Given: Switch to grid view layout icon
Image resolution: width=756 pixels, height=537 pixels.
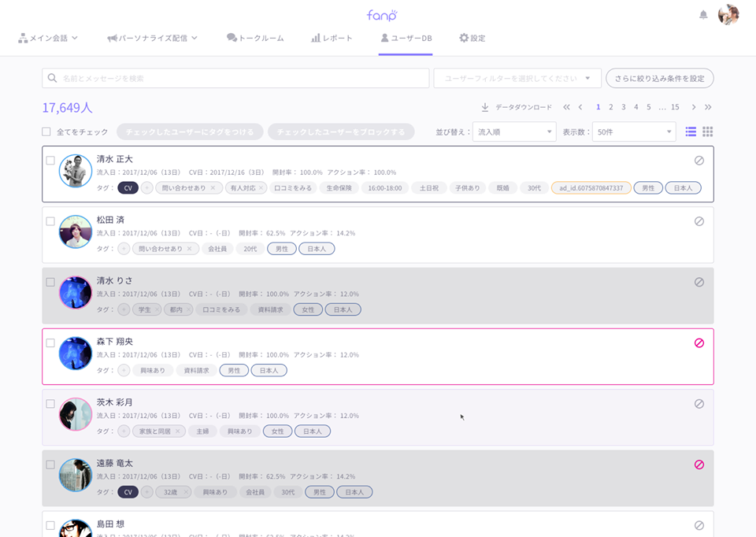Looking at the screenshot, I should click(x=707, y=131).
